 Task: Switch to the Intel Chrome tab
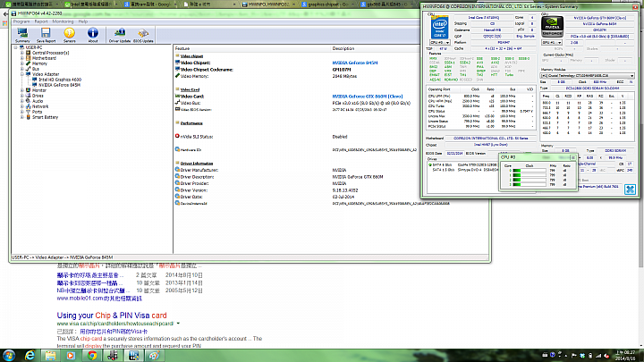coord(91,4)
